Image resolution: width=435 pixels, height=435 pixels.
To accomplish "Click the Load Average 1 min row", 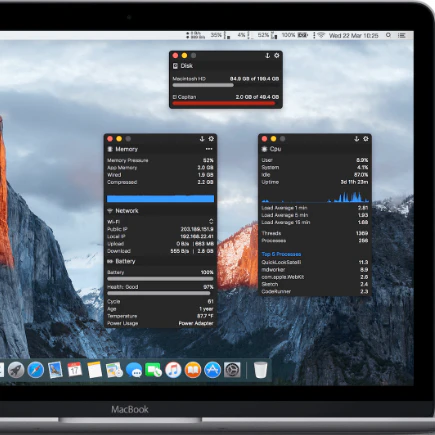I will pos(315,208).
